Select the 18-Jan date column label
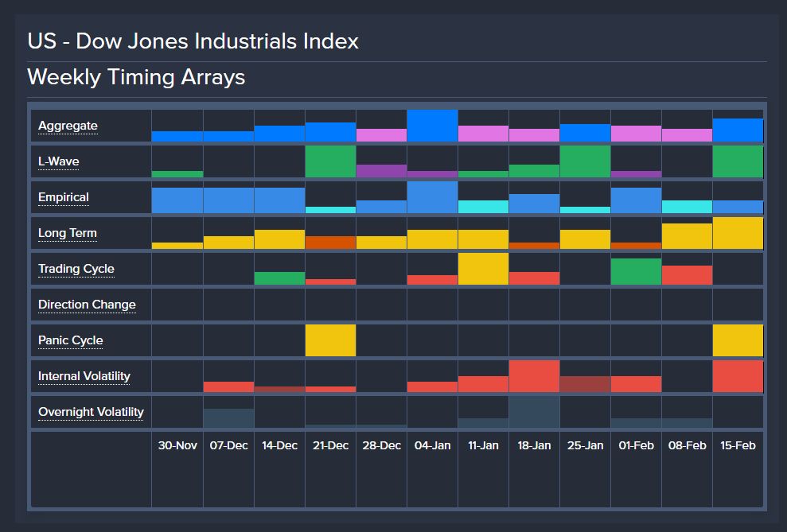The width and height of the screenshot is (787, 532). 534,445
